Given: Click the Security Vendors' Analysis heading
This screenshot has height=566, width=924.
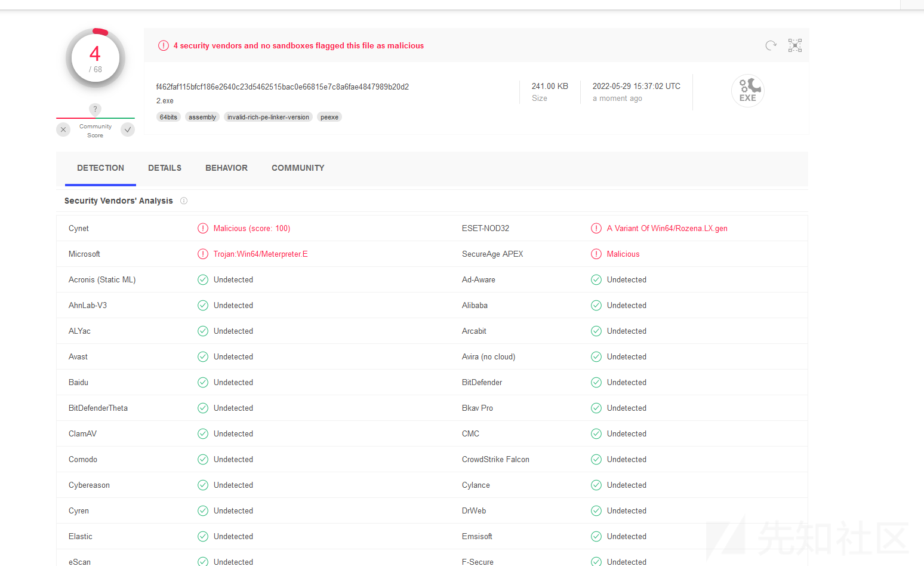Looking at the screenshot, I should tap(119, 201).
